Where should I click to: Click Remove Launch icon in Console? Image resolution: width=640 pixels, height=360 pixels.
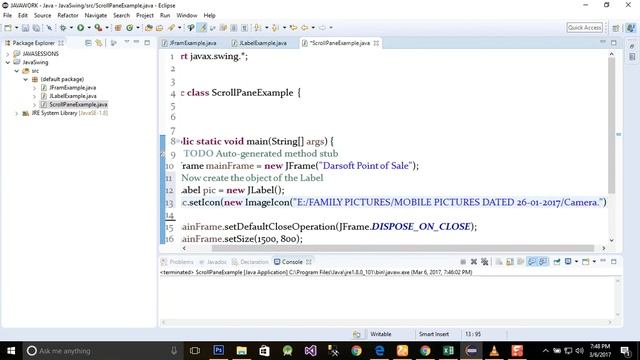point(474,262)
